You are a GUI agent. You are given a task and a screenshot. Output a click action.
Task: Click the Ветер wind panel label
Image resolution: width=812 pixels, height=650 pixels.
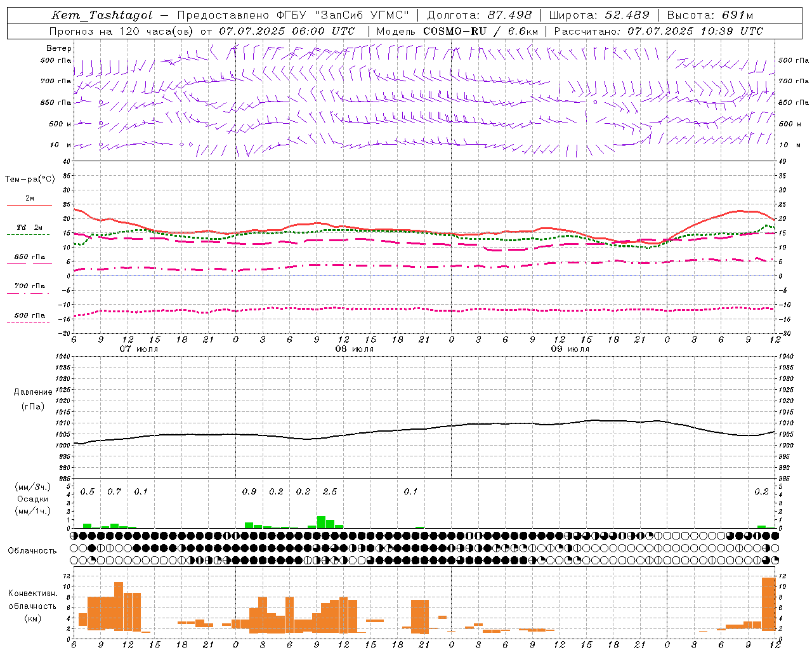pos(59,48)
